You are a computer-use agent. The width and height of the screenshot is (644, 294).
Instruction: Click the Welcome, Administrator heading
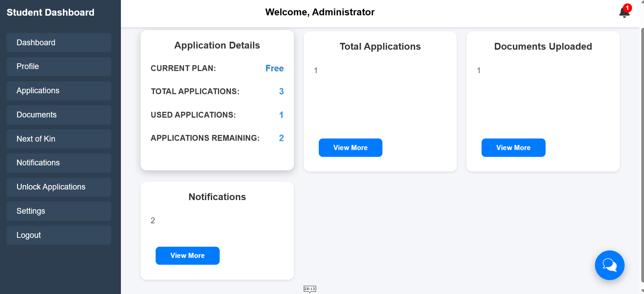(x=320, y=12)
